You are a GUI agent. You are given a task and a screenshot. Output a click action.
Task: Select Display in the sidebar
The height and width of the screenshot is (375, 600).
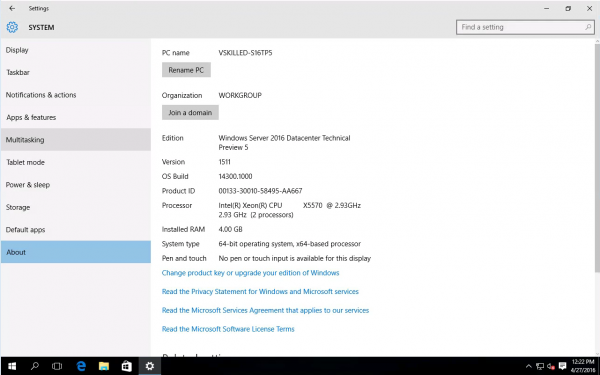point(76,50)
